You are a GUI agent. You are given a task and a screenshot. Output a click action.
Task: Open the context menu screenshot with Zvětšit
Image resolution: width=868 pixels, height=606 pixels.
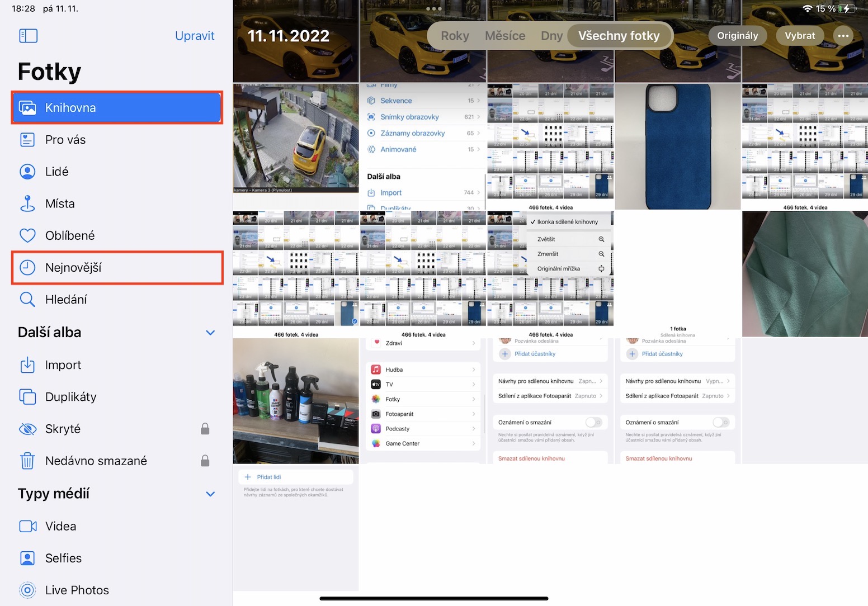tap(550, 274)
